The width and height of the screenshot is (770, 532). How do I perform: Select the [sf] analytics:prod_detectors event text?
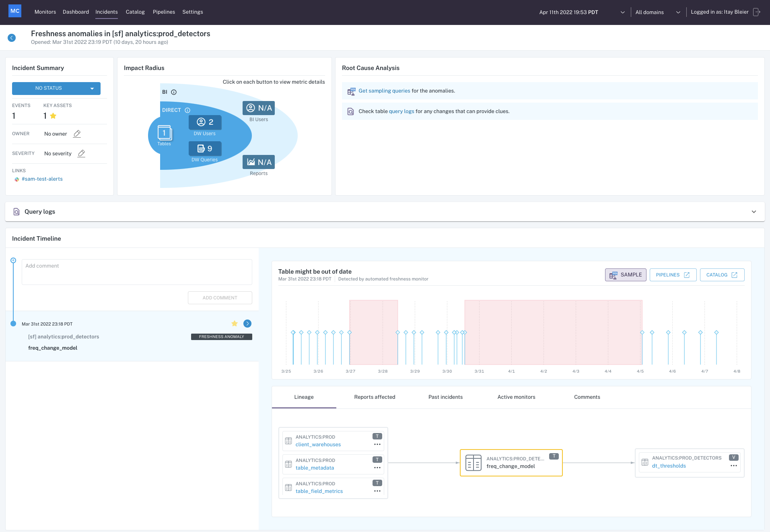coord(64,337)
